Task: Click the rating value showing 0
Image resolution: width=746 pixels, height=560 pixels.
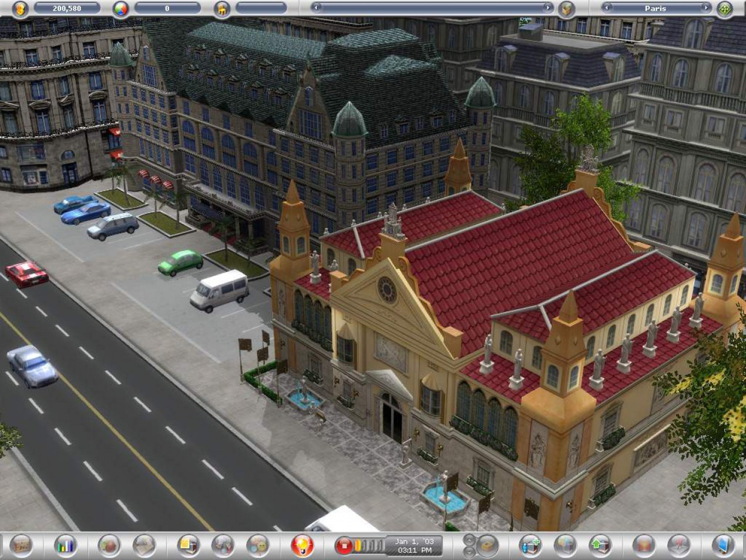Action: tap(167, 8)
